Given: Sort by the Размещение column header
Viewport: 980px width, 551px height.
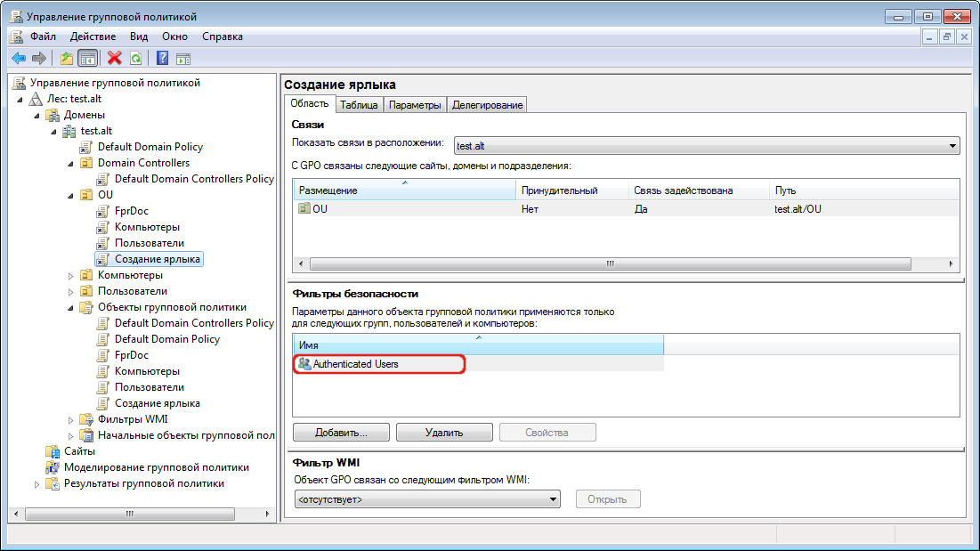Looking at the screenshot, I should click(404, 190).
